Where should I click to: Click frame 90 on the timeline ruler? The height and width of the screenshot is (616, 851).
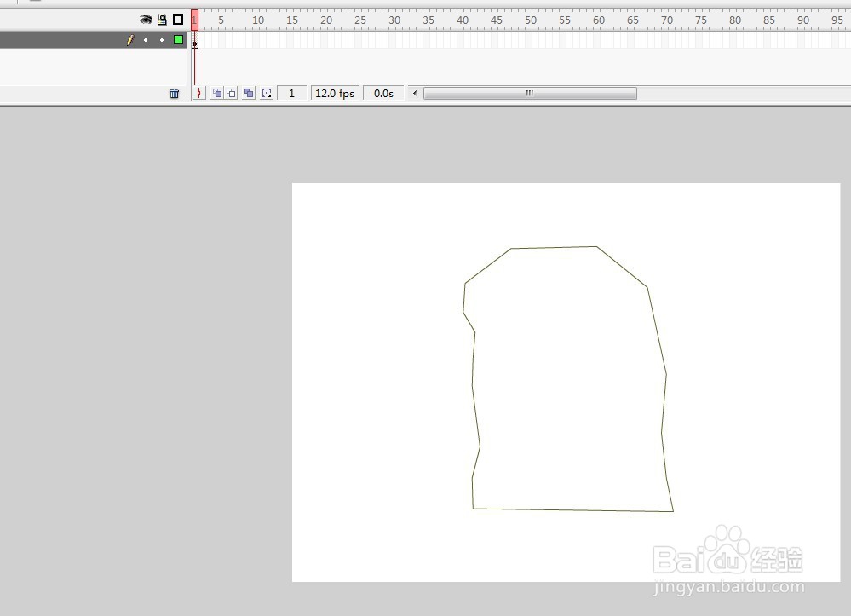click(802, 20)
